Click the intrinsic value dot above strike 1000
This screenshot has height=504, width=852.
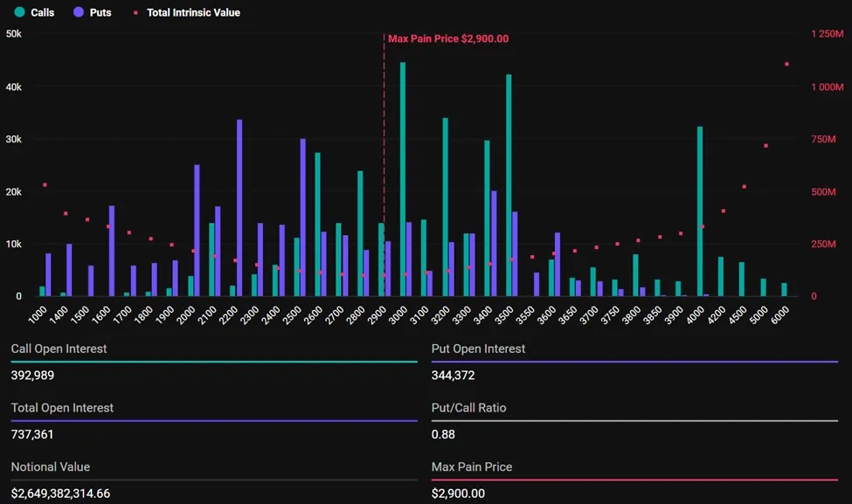coord(44,184)
